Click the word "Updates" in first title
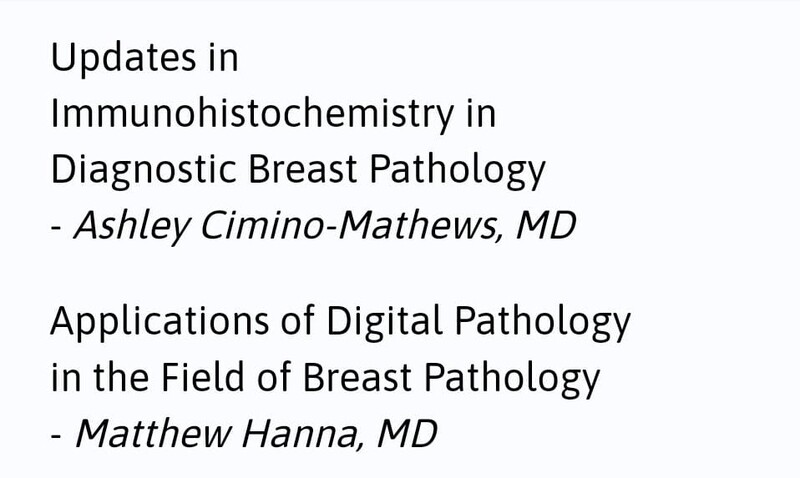Viewport: 800px width, 478px height. tap(123, 59)
